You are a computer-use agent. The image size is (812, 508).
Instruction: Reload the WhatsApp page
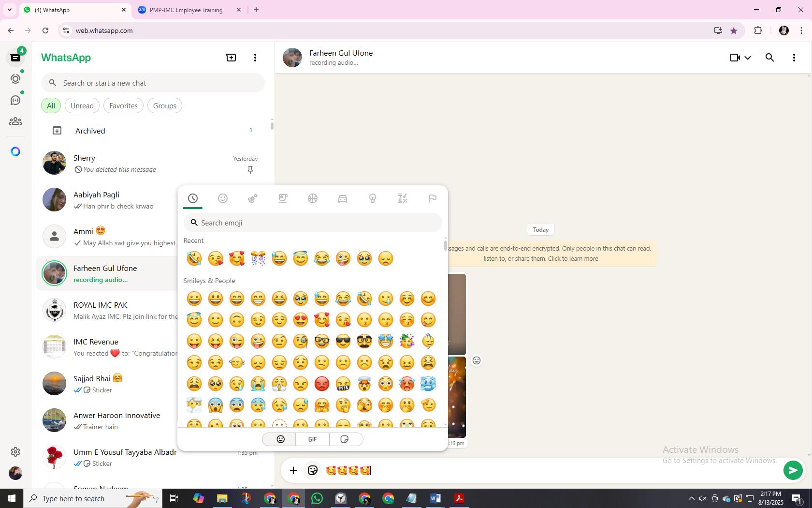pos(45,30)
